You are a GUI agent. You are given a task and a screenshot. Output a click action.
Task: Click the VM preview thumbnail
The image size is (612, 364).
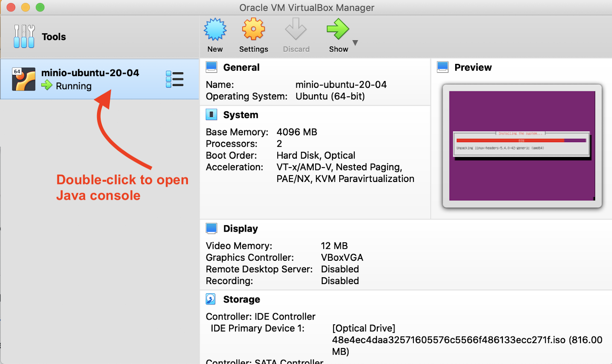522,146
